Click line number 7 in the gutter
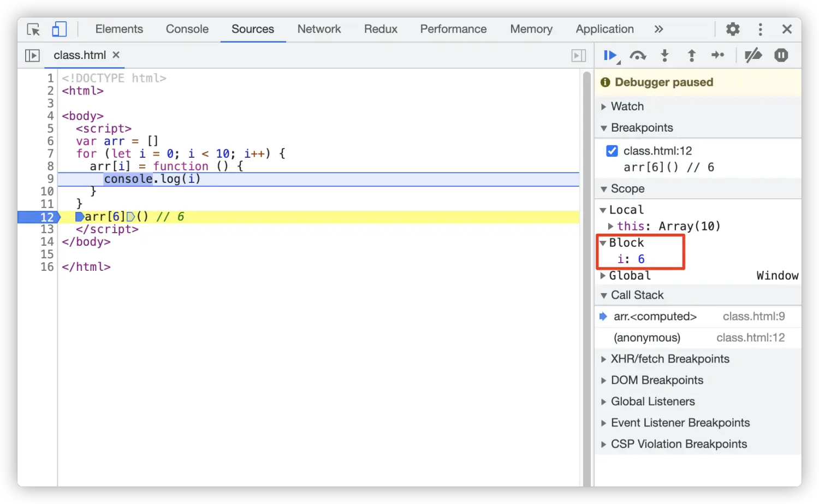Screen dimensions: 819x504 (x=50, y=154)
